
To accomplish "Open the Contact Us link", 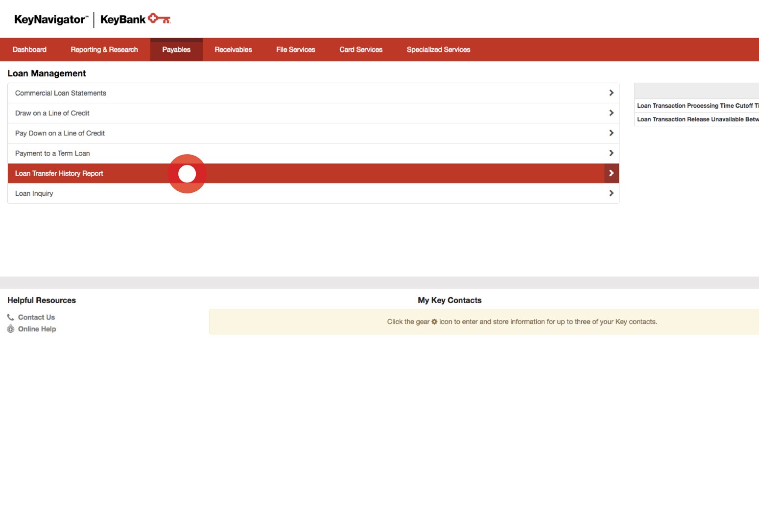I will pyautogui.click(x=36, y=317).
